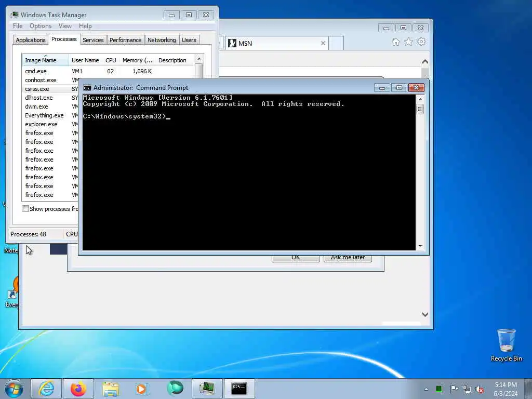Open Firefox from the taskbar

point(78,389)
